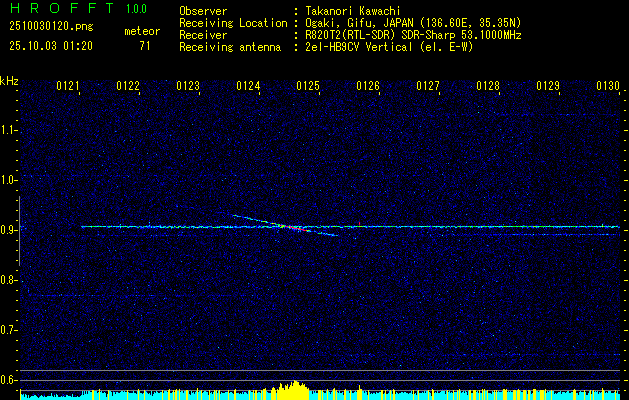This screenshot has width=629, height=400.
Task: Select the 0130 time marker
Action: [x=608, y=87]
